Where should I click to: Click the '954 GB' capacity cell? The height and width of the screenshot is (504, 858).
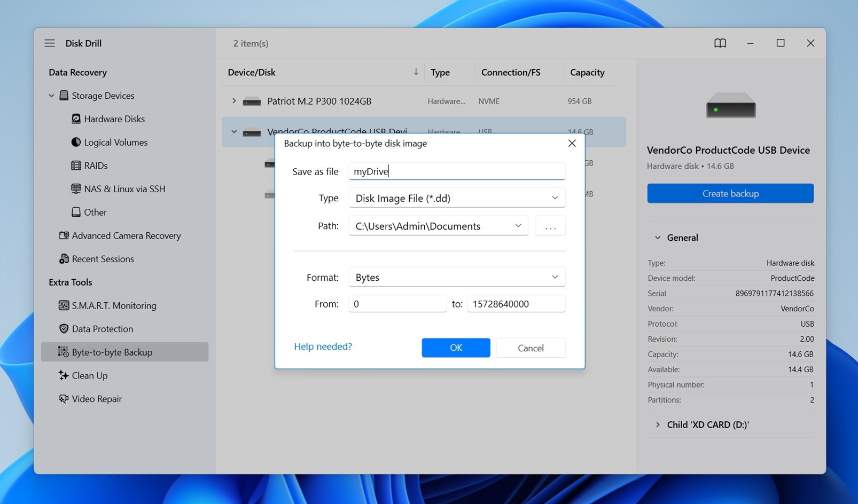pos(579,101)
